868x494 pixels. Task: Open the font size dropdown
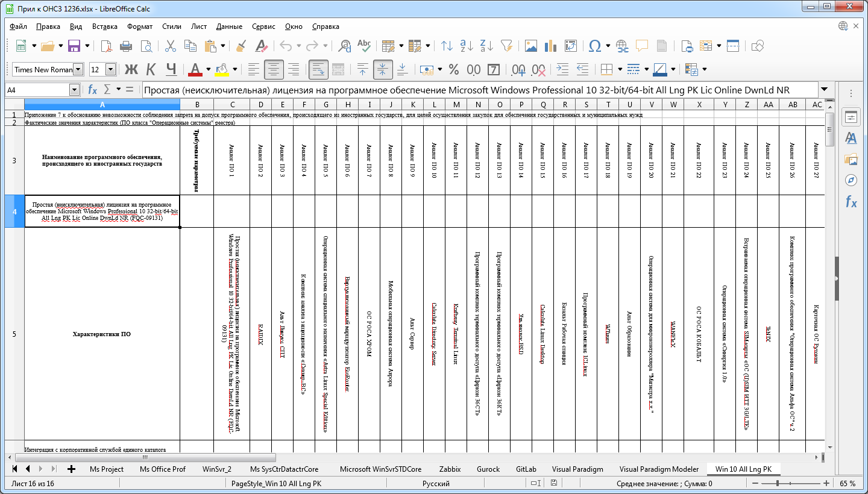pos(110,69)
